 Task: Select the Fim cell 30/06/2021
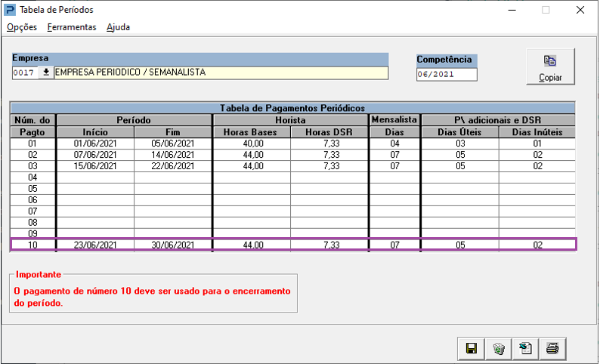[x=173, y=245]
